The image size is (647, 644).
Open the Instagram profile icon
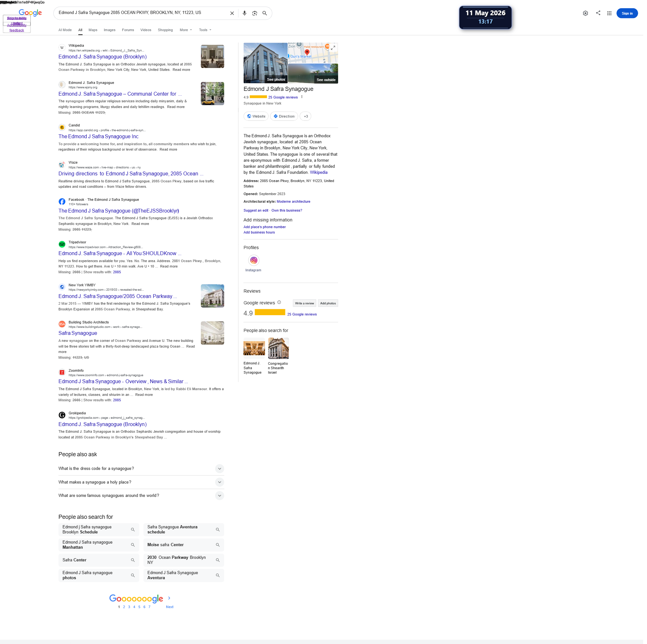[255, 261]
